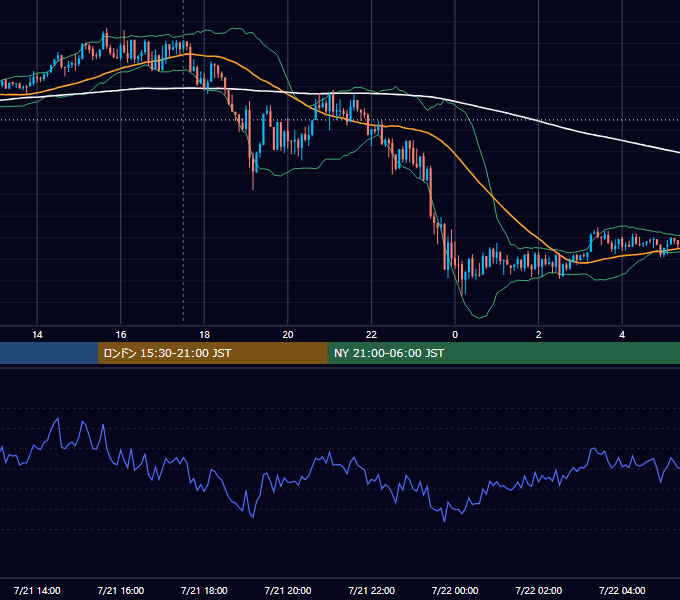Screen dimensions: 680x600
Task: Click the 7/22 04:00 indicator axis label
Action: (622, 590)
